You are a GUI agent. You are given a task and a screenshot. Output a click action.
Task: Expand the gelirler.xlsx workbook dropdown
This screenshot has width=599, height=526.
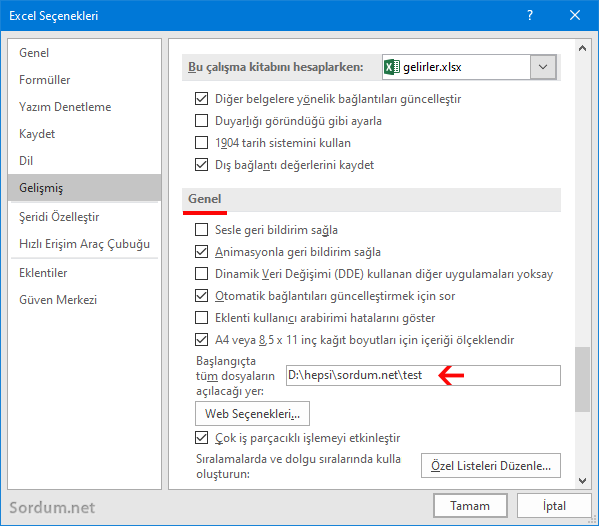pos(543,67)
